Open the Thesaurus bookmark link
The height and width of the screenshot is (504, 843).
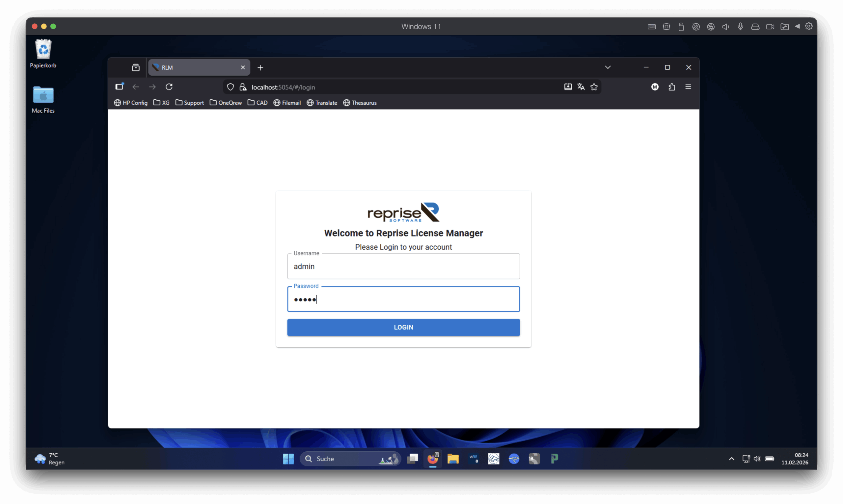pos(360,103)
